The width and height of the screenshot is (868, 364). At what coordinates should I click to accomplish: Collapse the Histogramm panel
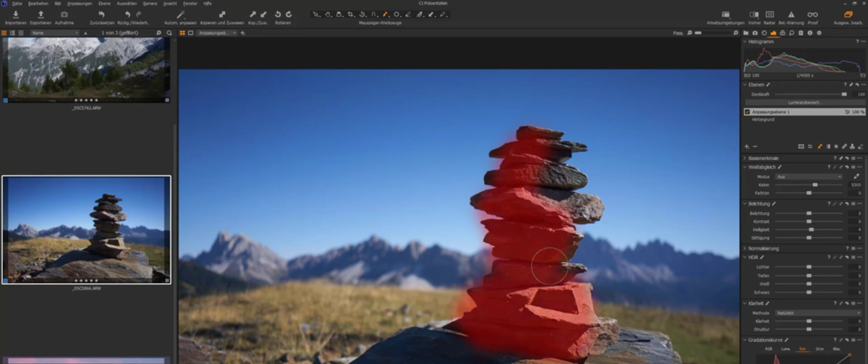pyautogui.click(x=745, y=41)
